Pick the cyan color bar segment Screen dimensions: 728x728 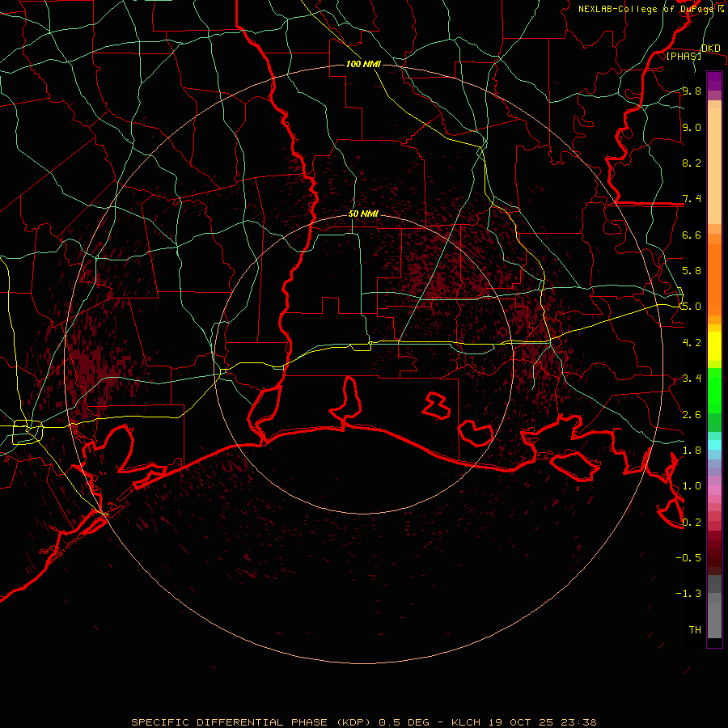pyautogui.click(x=714, y=445)
